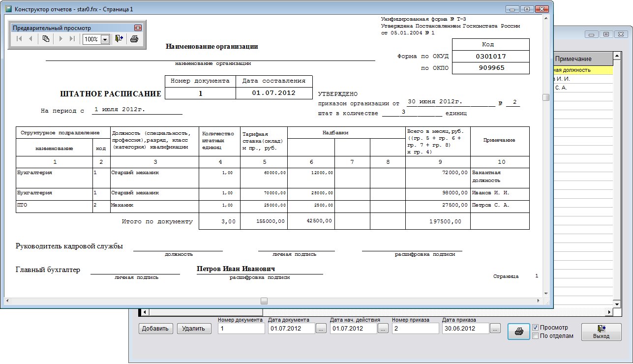This screenshot has height=364, width=633.
Task: Open date picker for Дата документа
Action: point(321,329)
